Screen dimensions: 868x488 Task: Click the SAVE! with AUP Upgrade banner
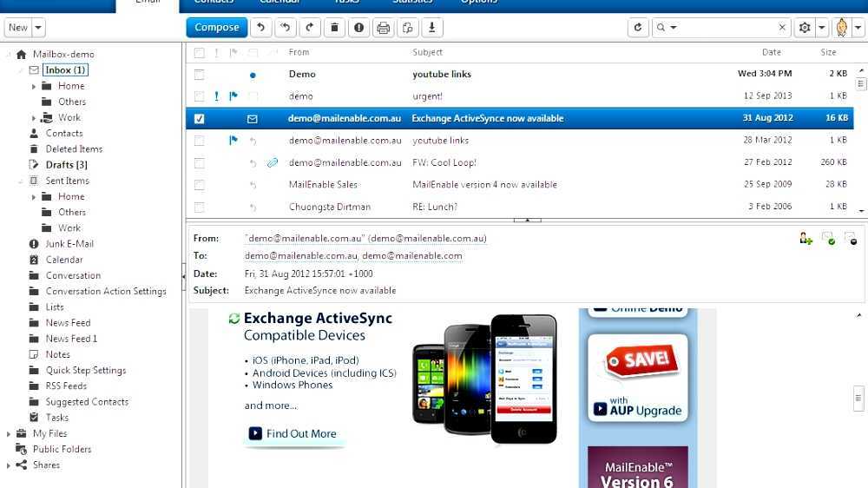(638, 378)
